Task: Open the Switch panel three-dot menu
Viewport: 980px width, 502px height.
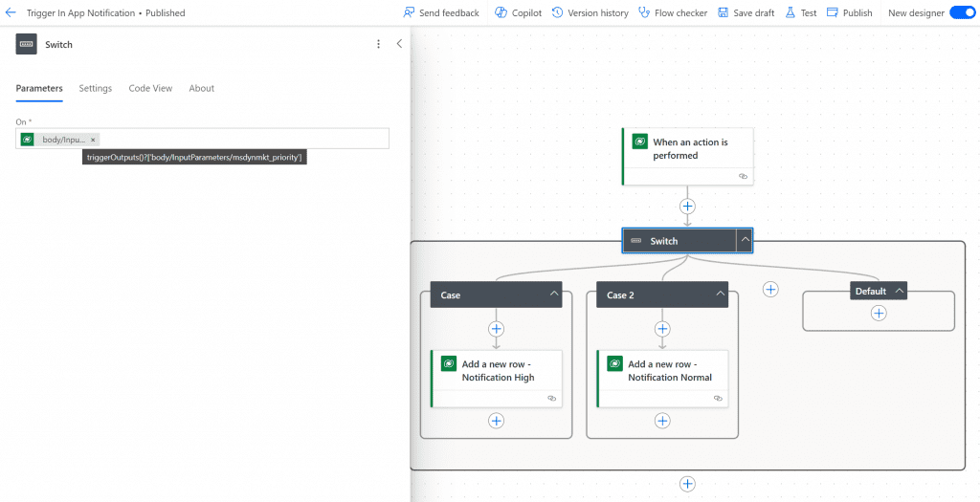Action: pyautogui.click(x=379, y=44)
